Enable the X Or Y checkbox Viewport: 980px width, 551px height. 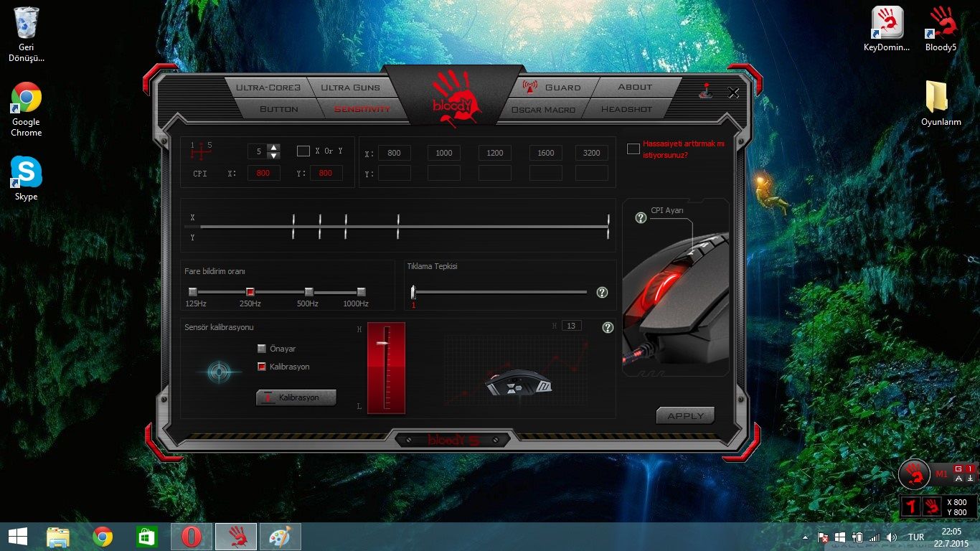click(303, 151)
